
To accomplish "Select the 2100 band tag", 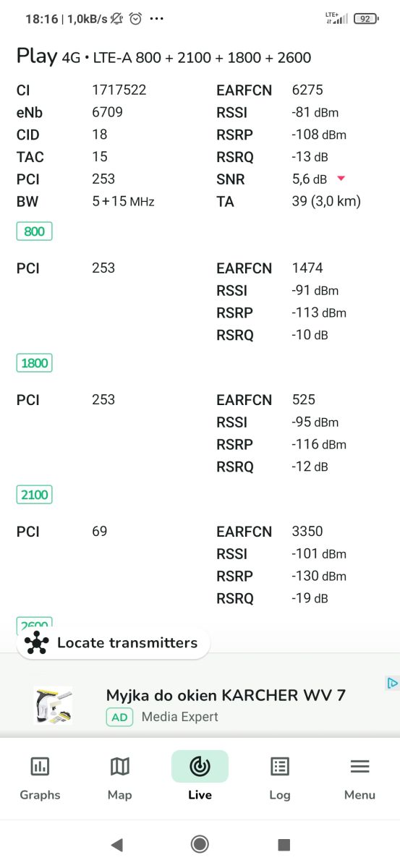I will coord(35,495).
